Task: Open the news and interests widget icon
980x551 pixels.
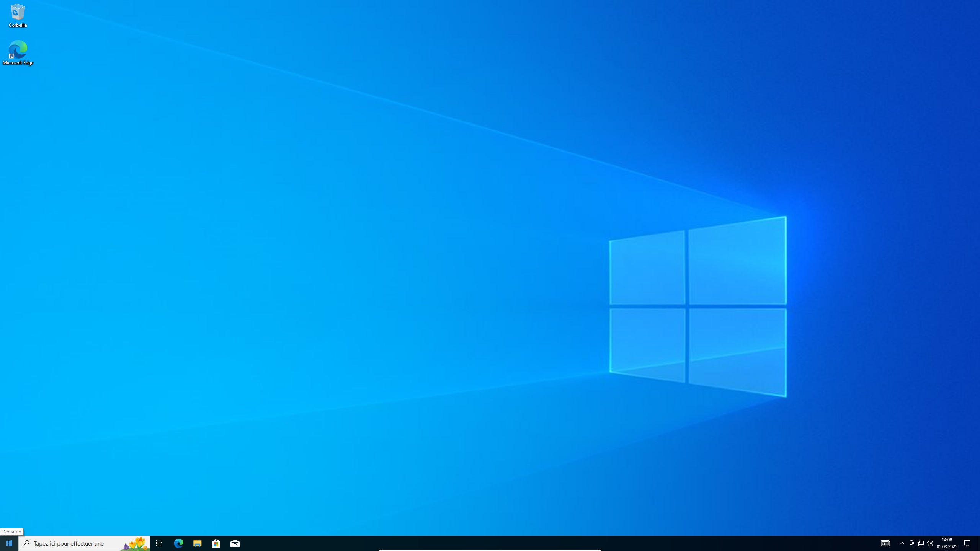Action: (885, 543)
